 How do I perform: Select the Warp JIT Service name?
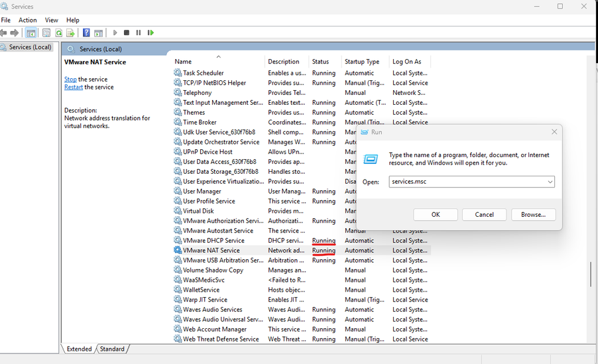(205, 300)
